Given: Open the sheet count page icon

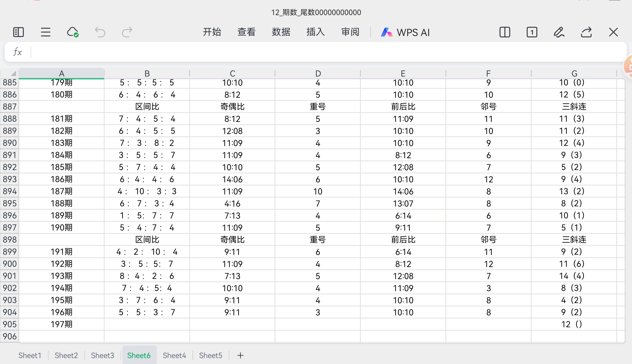Looking at the screenshot, I should (x=532, y=32).
